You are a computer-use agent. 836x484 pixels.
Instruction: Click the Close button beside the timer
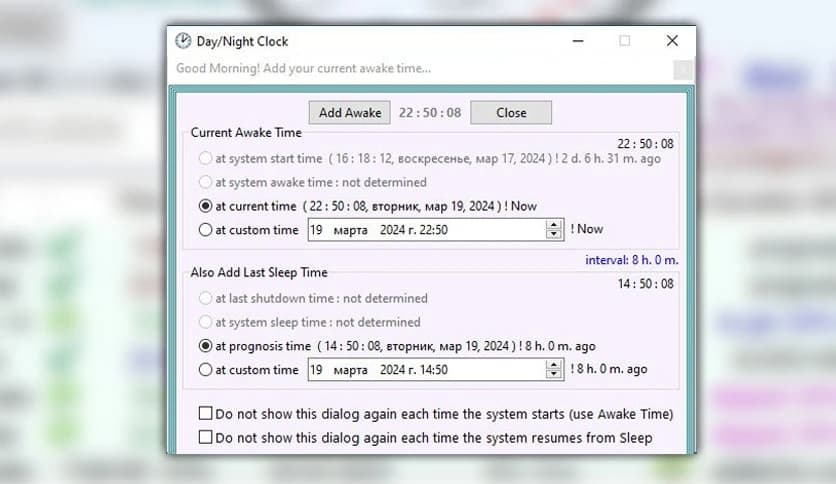click(511, 112)
